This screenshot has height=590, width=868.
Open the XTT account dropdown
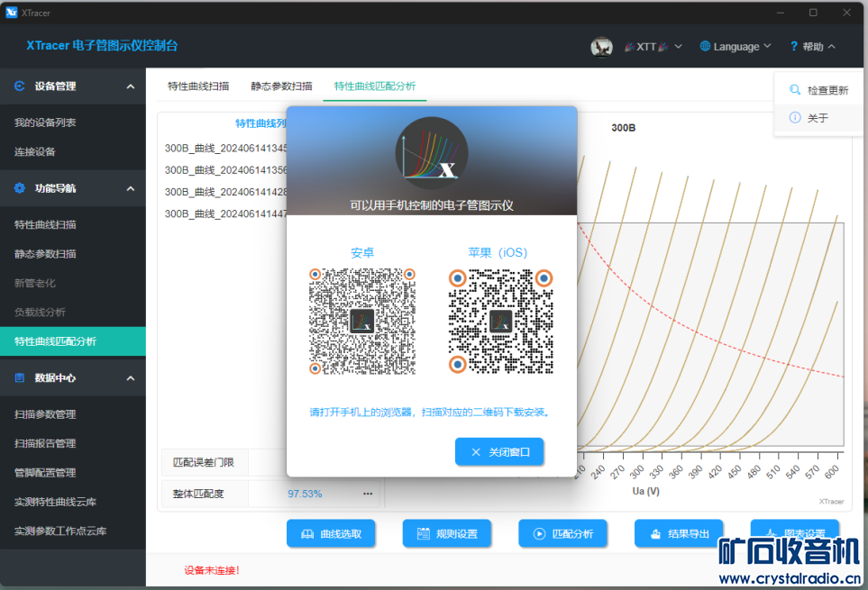click(x=653, y=47)
